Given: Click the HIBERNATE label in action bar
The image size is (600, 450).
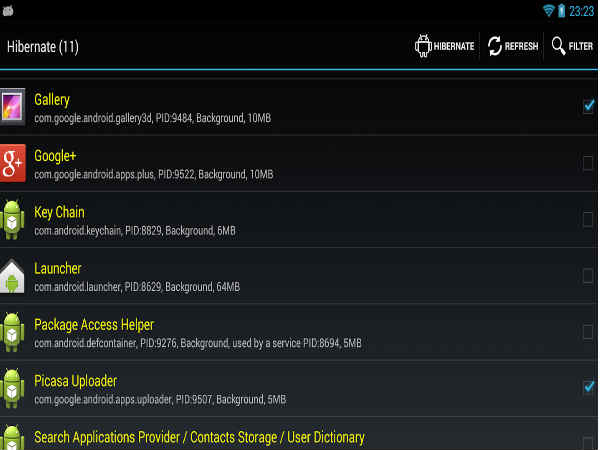Looking at the screenshot, I should coord(454,46).
